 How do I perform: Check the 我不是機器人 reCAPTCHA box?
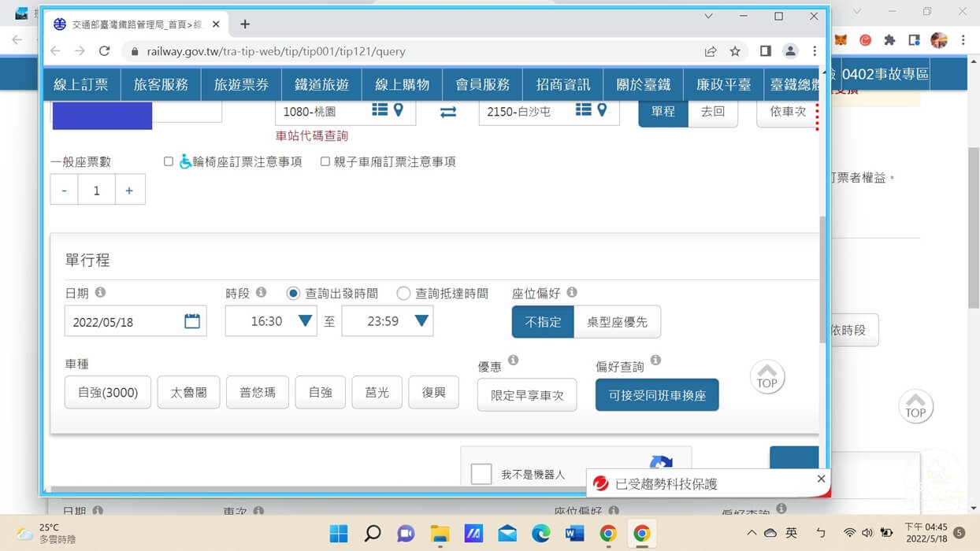click(481, 473)
